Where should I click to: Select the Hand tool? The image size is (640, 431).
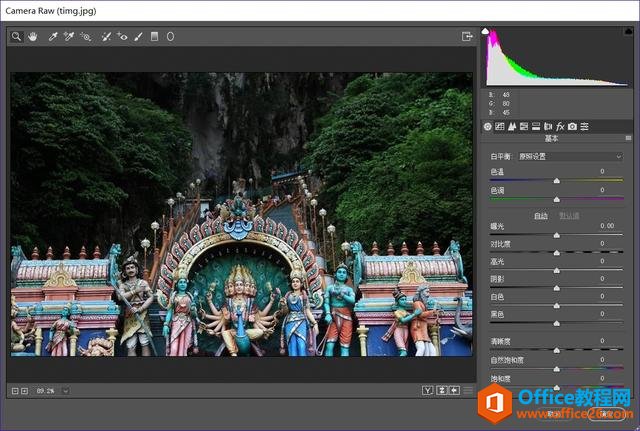pos(32,36)
